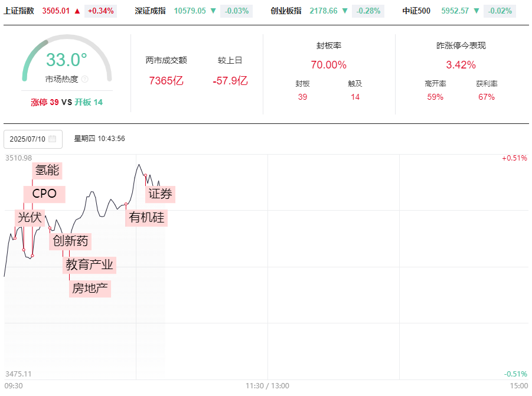This screenshot has height=396, width=532.
Task: Click the 开板 14 count link
Action: coord(89,102)
